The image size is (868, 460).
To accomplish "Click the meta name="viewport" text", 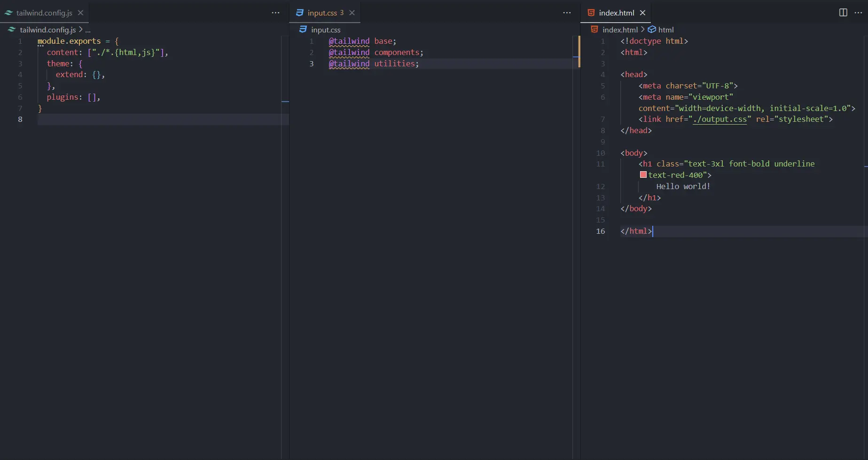I will pyautogui.click(x=686, y=97).
